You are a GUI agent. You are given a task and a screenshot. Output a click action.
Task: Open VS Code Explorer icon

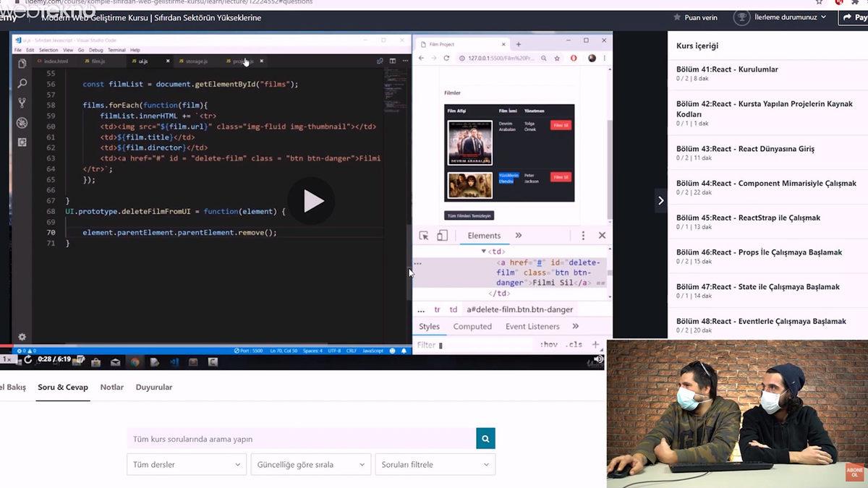[22, 64]
